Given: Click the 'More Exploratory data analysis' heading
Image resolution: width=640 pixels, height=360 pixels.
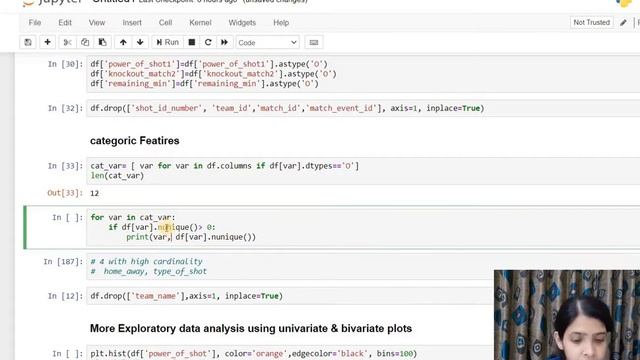Looking at the screenshot, I should (251, 328).
